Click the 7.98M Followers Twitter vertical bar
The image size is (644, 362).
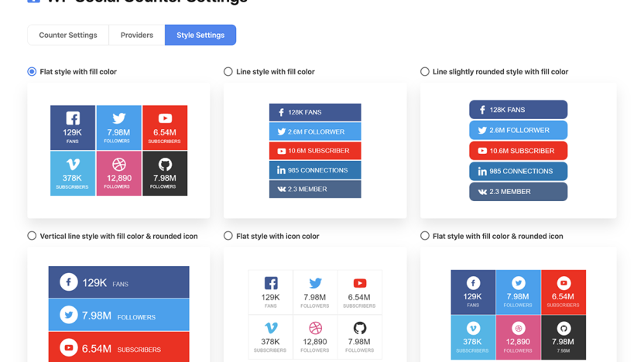(118, 315)
